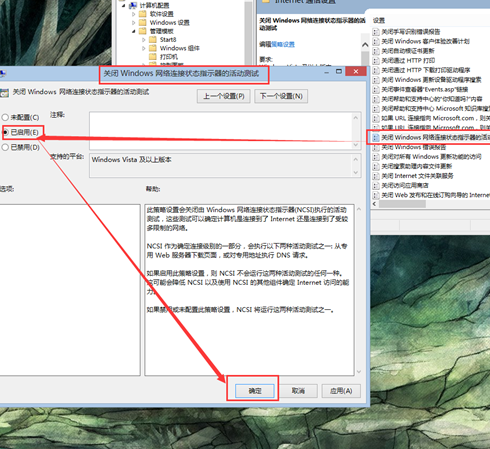Expand the Start8 tree node

[x=144, y=40]
